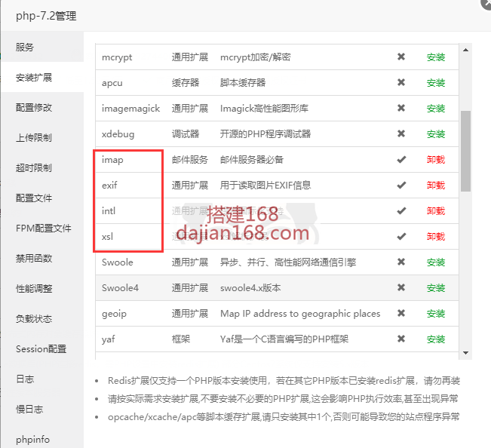Uninstall the imap extension
The height and width of the screenshot is (448, 491).
(x=436, y=160)
